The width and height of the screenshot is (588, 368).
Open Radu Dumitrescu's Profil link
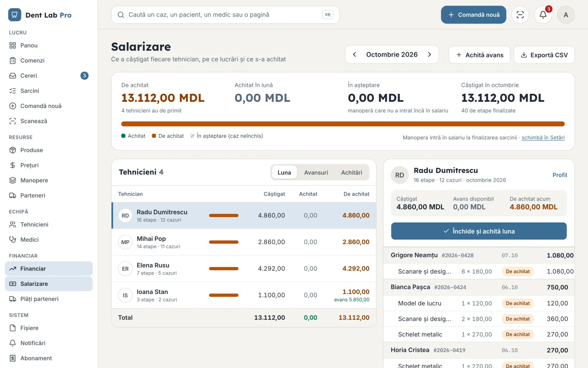[x=560, y=175]
